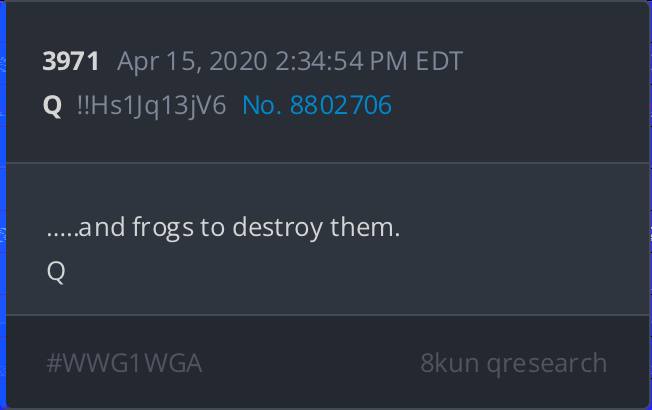Click the timestamp Apr 15, 2020 2:34:54 PM EDT
Viewport: 652px width, 410px height.
[290, 62]
